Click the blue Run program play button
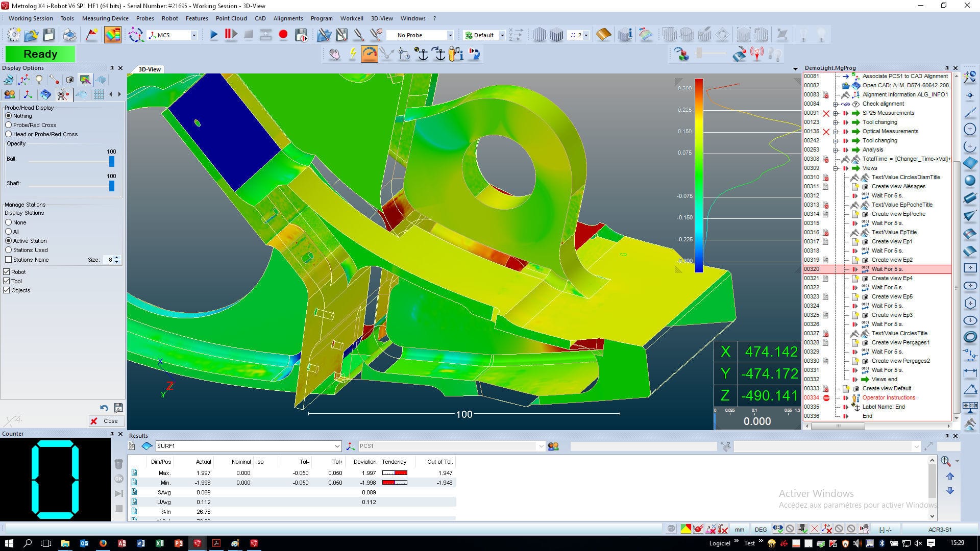This screenshot has width=980, height=551. click(214, 35)
